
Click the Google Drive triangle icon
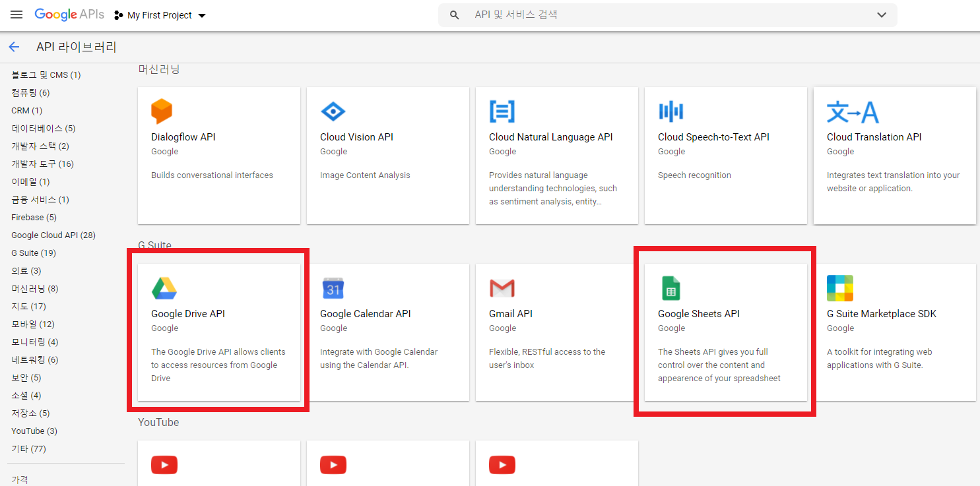pyautogui.click(x=164, y=288)
